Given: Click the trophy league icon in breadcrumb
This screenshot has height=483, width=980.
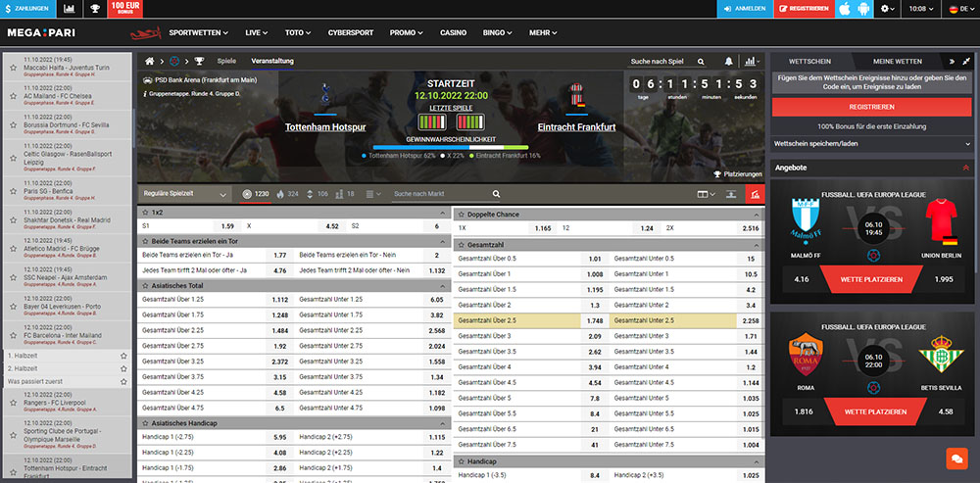Looking at the screenshot, I should coord(199,62).
